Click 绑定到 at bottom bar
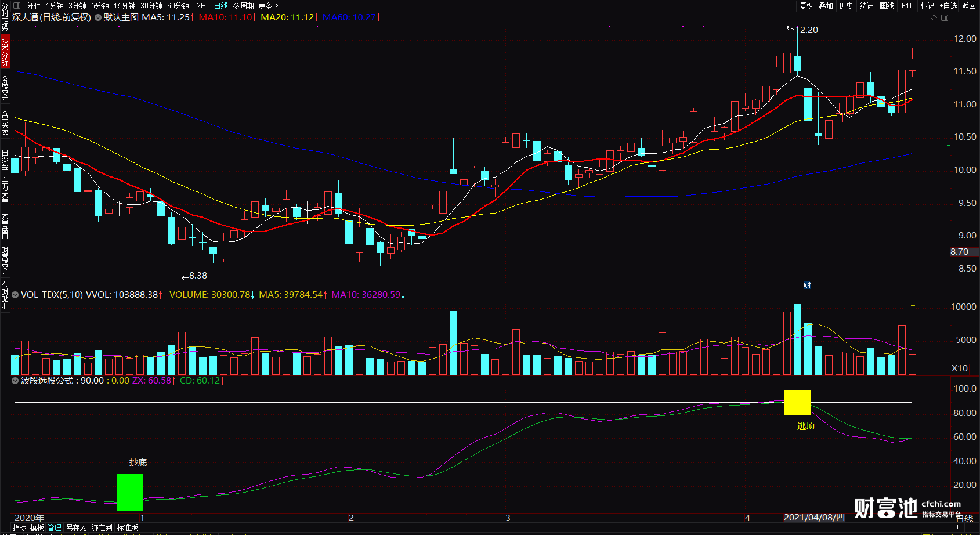The image size is (980, 535). [102, 527]
